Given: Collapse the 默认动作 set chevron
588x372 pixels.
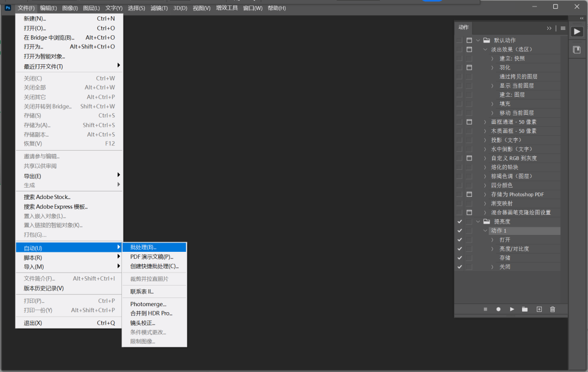Looking at the screenshot, I should point(478,40).
